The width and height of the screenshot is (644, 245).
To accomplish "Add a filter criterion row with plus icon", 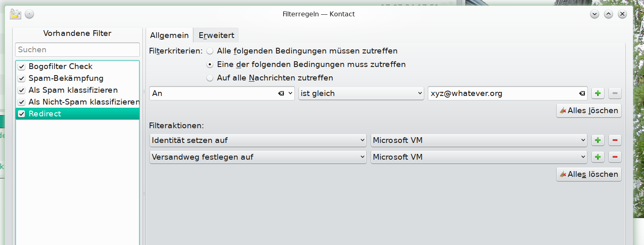I will [598, 93].
